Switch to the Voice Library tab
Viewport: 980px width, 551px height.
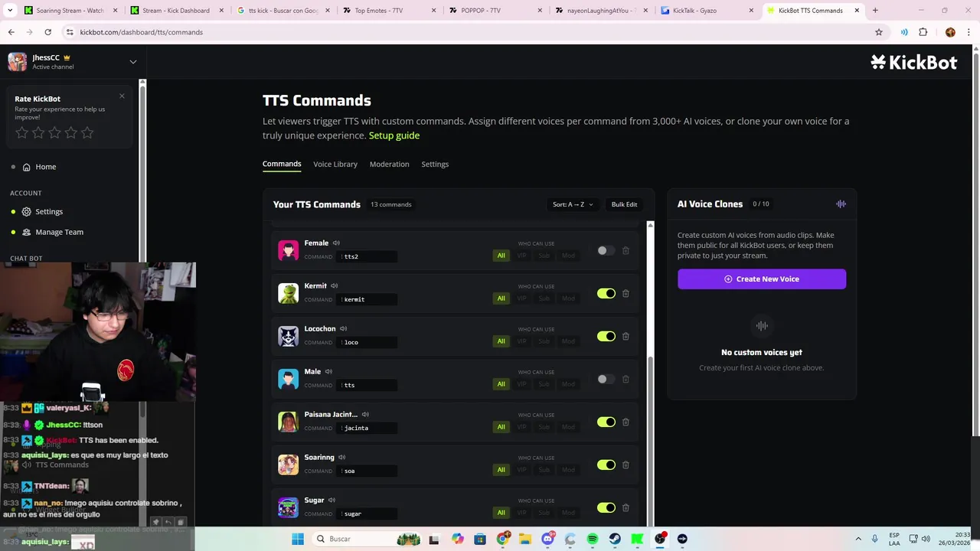(x=335, y=165)
